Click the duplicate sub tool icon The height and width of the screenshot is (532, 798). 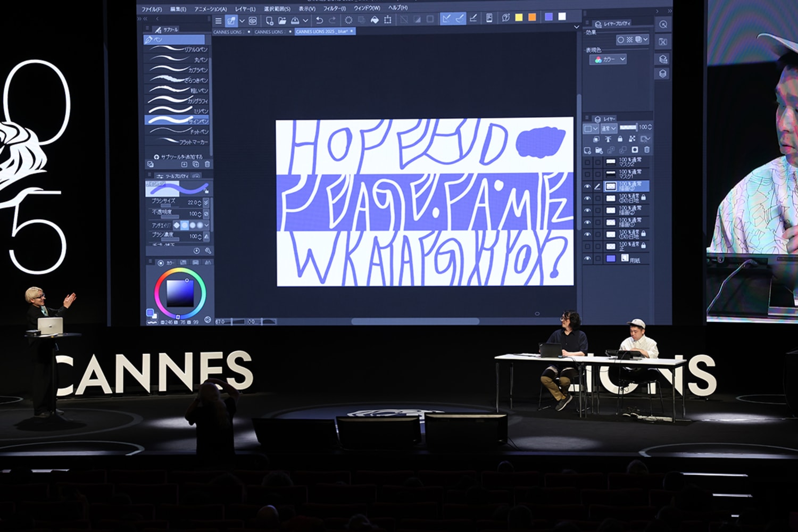196,165
